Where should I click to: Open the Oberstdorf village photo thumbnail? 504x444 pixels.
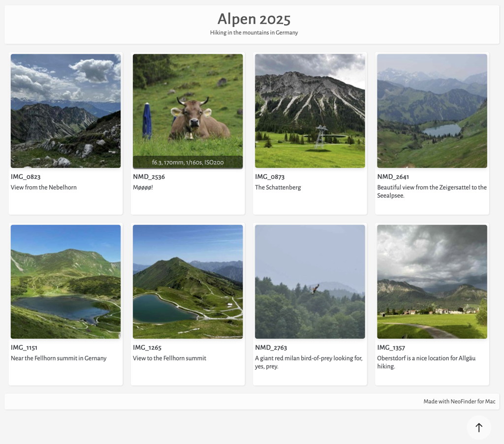pos(432,281)
